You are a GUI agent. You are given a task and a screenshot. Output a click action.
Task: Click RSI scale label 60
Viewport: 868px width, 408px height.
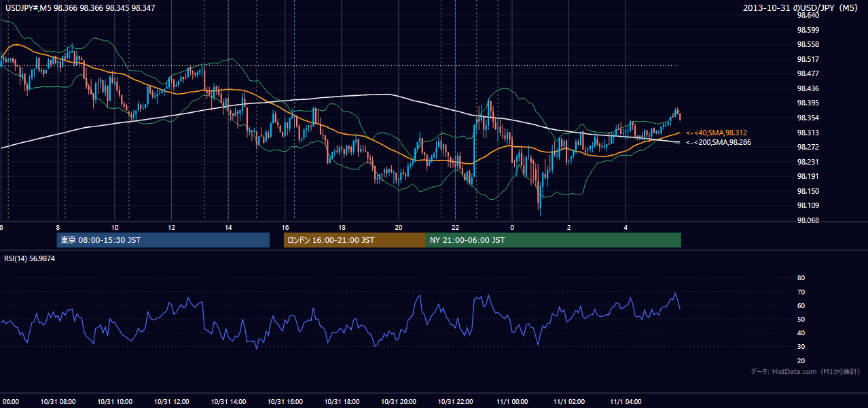click(801, 305)
